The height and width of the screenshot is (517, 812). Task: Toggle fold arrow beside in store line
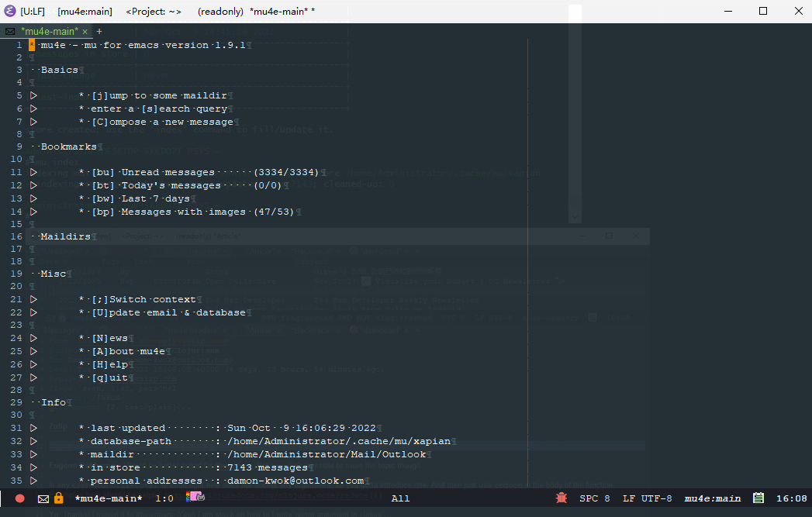click(33, 467)
